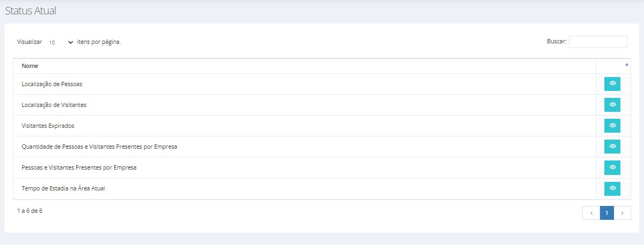Image resolution: width=644 pixels, height=245 pixels.
Task: View the Localização de Pessoas report eye icon
Action: click(x=612, y=84)
